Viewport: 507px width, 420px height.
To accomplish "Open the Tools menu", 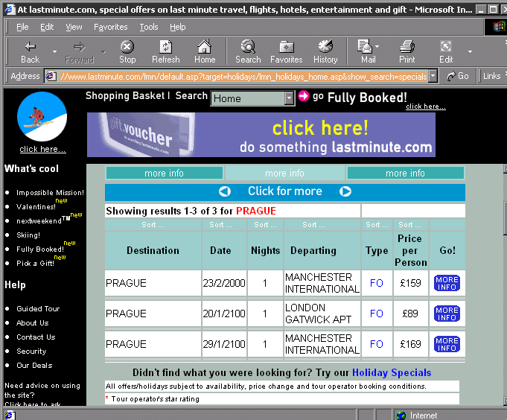I will tap(149, 27).
